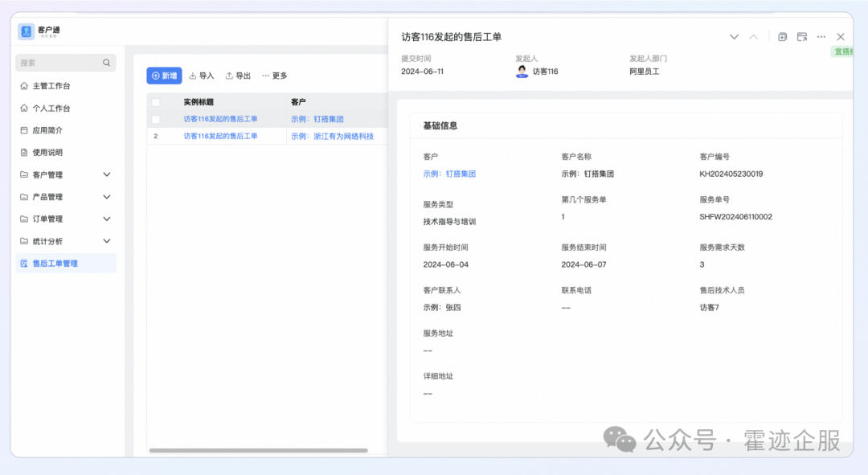Go to next record with down chevron
This screenshot has height=475, width=868.
(x=734, y=37)
